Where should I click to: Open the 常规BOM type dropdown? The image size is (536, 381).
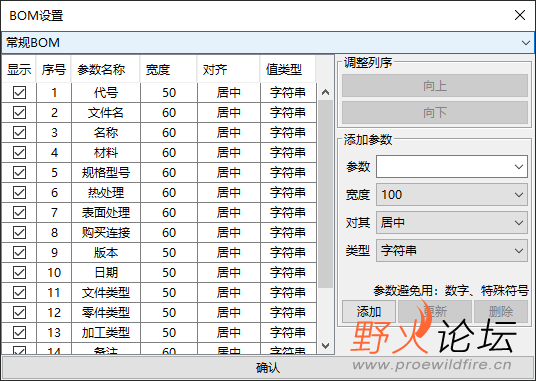coord(268,43)
